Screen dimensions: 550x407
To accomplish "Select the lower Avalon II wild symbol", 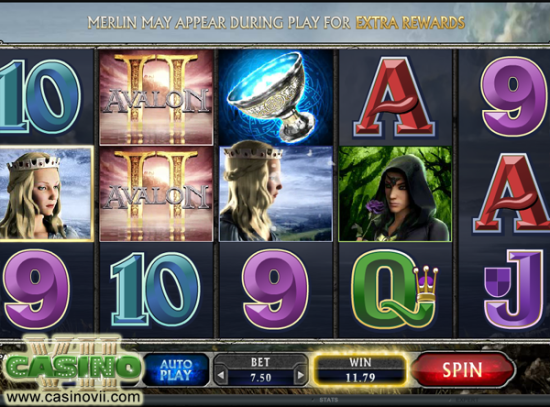I will point(156,194).
